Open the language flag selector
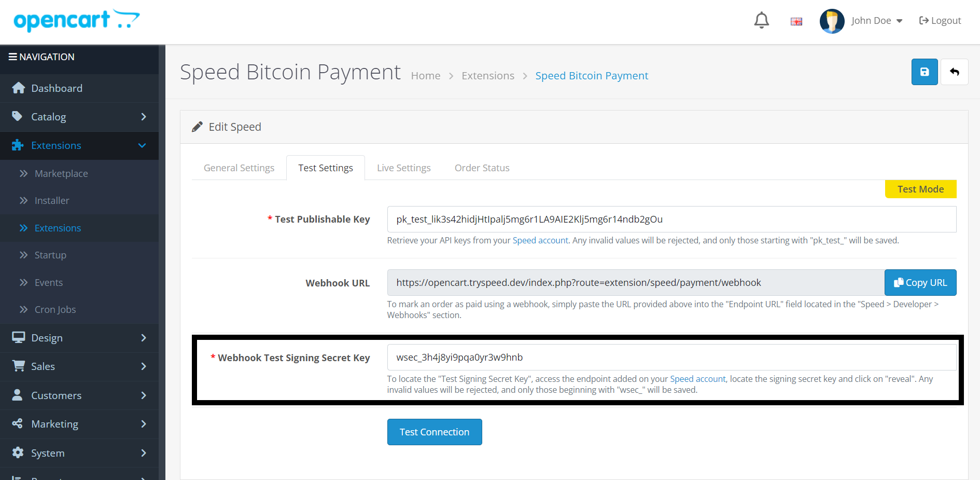 [796, 21]
